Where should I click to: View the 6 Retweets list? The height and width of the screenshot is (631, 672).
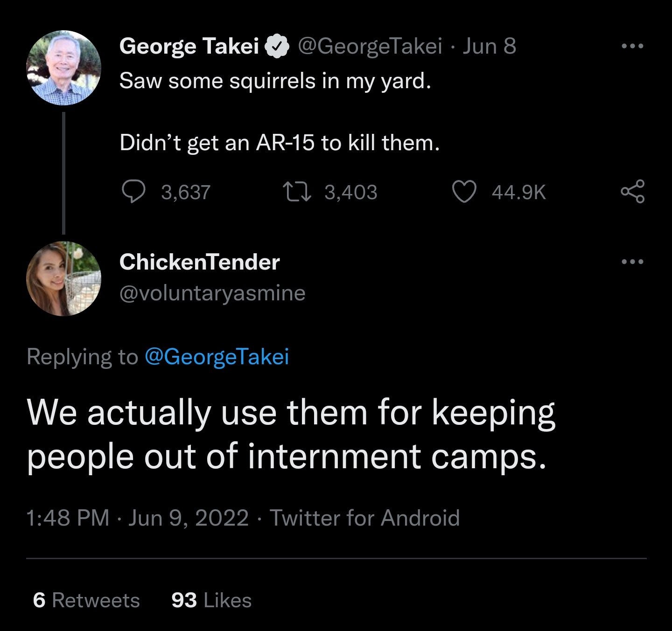pos(86,600)
